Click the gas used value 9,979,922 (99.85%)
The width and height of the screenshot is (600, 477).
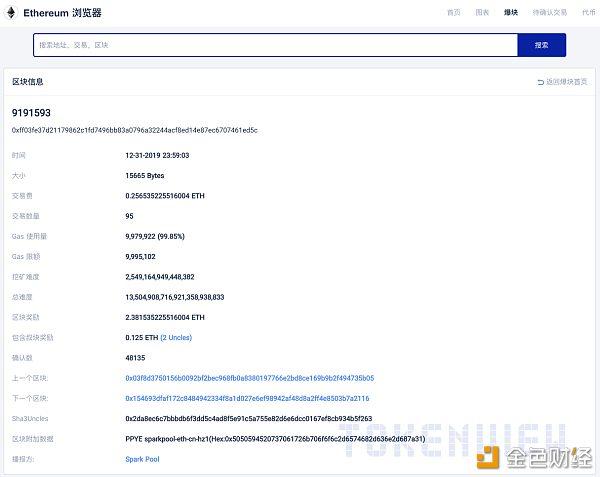pyautogui.click(x=155, y=236)
